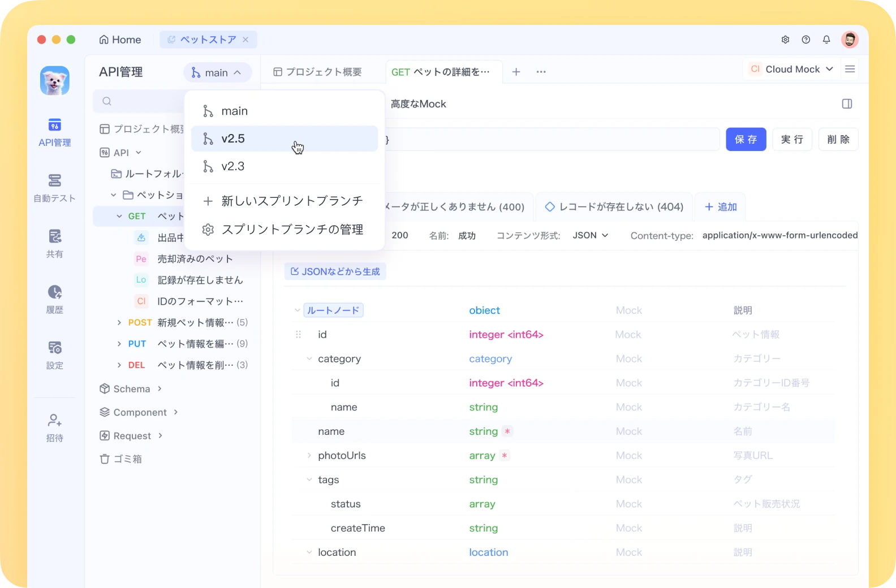Expand the Schema section
Screen dimensions: 896x588
pyautogui.click(x=160, y=388)
